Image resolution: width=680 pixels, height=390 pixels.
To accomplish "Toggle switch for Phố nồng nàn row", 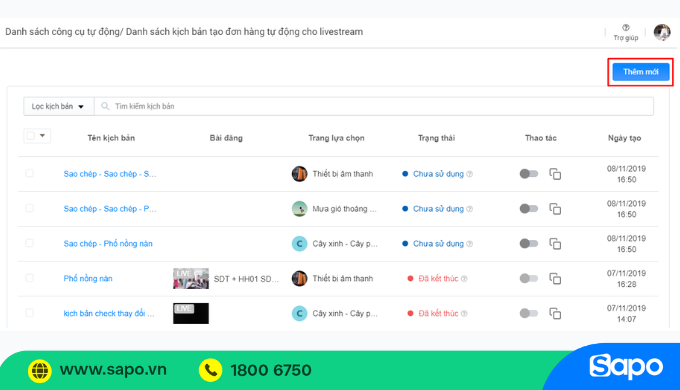I will tap(529, 278).
